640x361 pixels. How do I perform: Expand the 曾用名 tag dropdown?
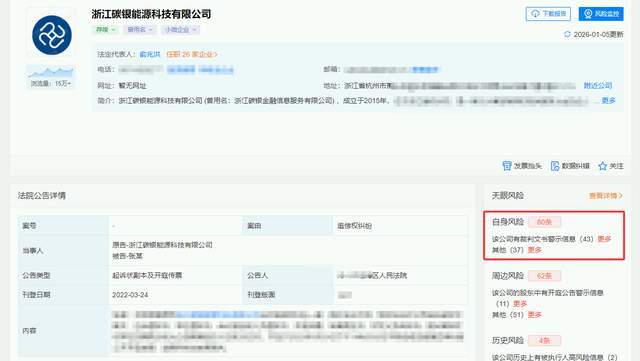(x=140, y=29)
